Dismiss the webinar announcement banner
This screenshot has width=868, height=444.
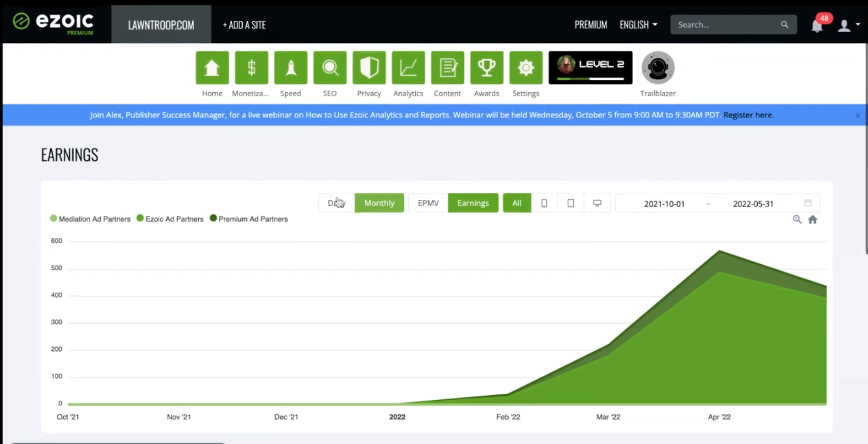(x=858, y=116)
